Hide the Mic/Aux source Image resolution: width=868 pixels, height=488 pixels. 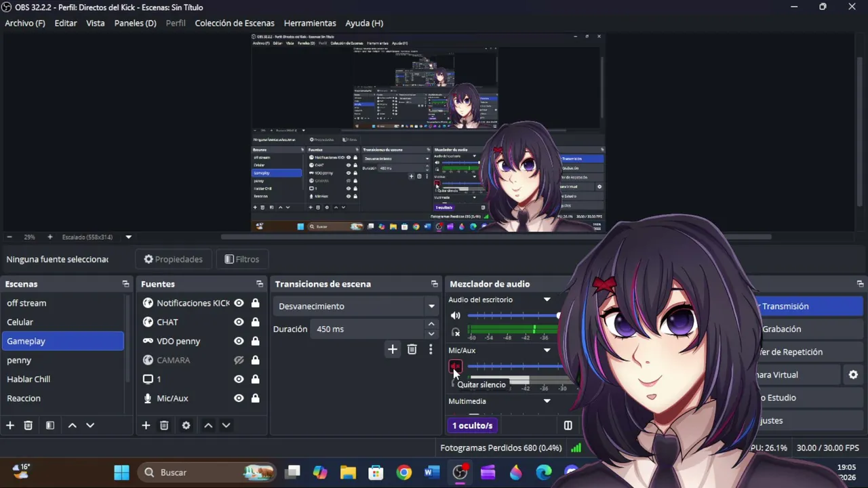239,398
